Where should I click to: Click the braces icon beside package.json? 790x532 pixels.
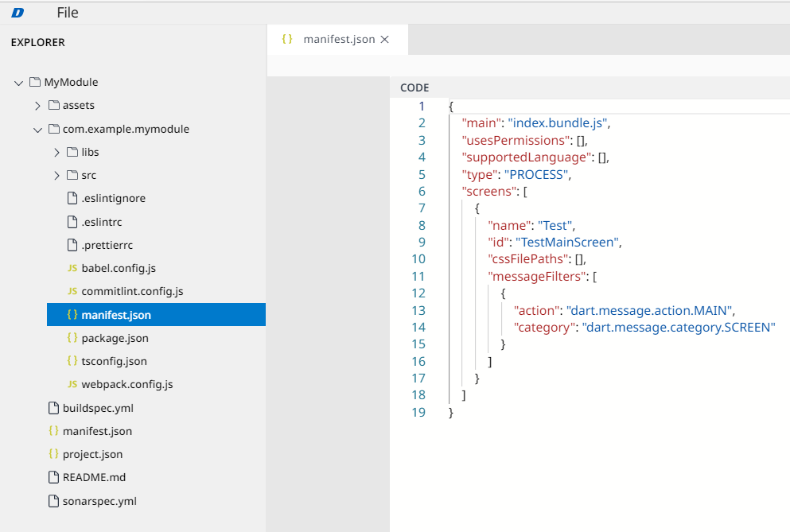72,337
